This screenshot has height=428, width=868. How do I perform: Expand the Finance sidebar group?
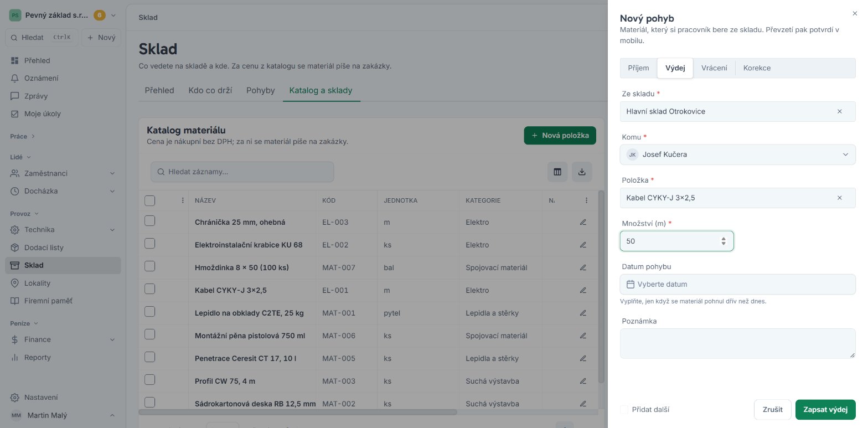[x=63, y=339]
